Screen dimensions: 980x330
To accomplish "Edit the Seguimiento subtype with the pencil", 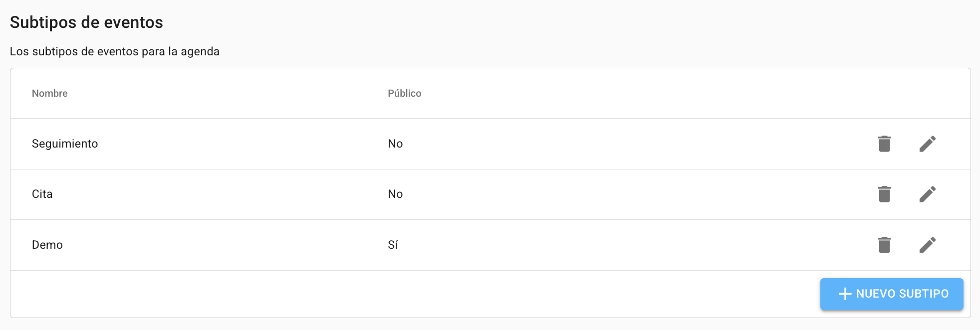I will [x=928, y=144].
